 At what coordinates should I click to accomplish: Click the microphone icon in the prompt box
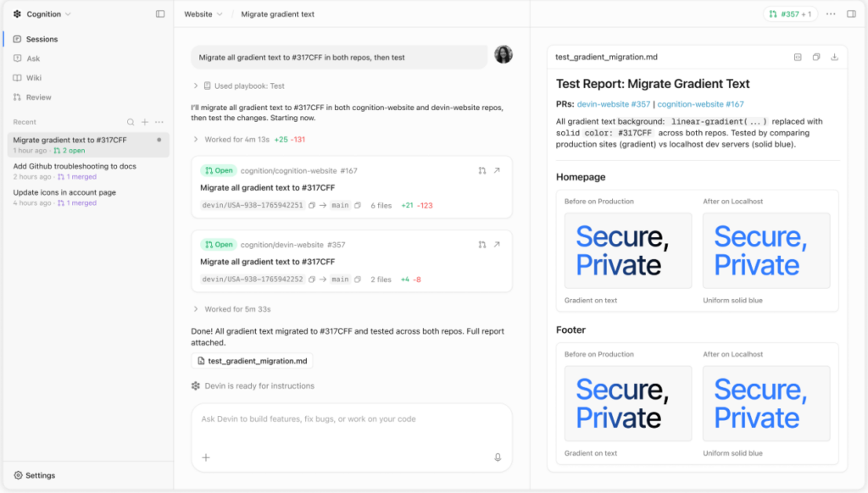pyautogui.click(x=498, y=457)
